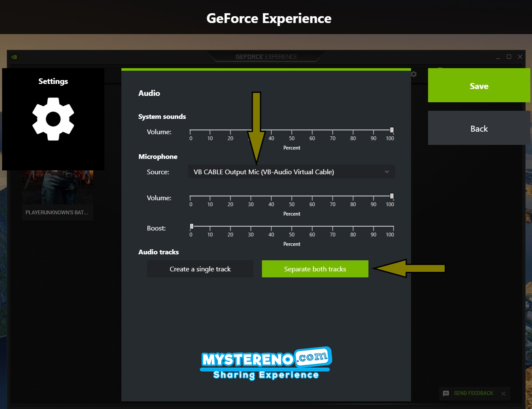Click the NVIDIA logo in the title bar

click(x=13, y=56)
